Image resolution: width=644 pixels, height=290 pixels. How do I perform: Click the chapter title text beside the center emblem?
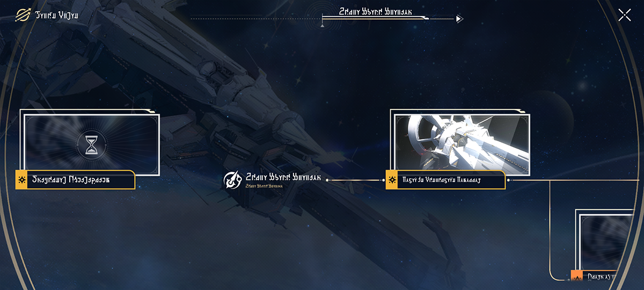point(283,177)
